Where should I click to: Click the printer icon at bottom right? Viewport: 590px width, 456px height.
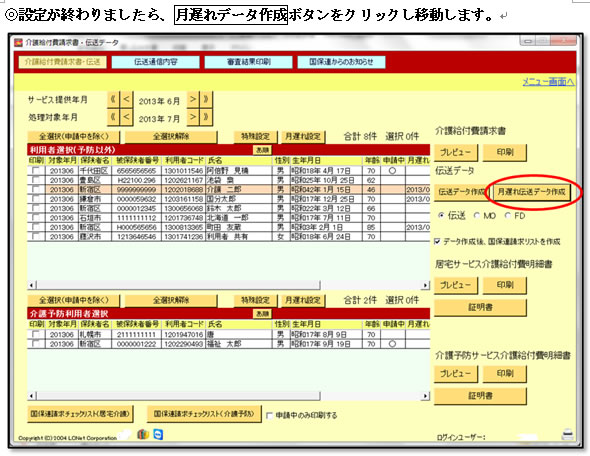click(x=567, y=435)
